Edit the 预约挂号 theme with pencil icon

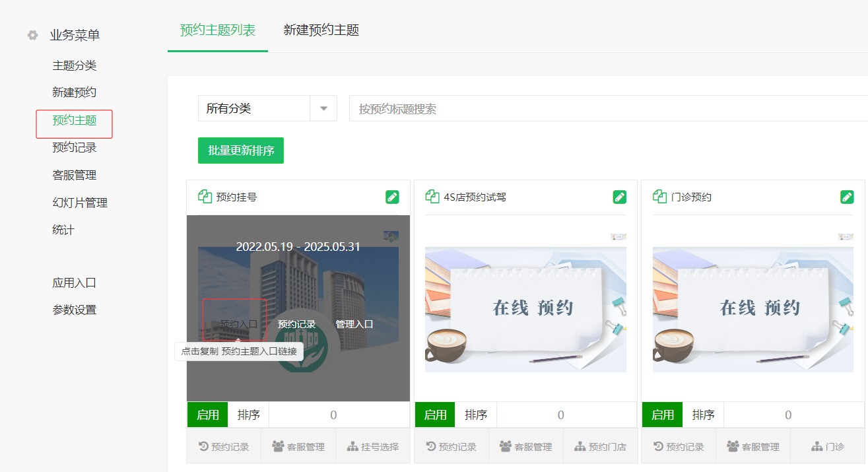[392, 197]
